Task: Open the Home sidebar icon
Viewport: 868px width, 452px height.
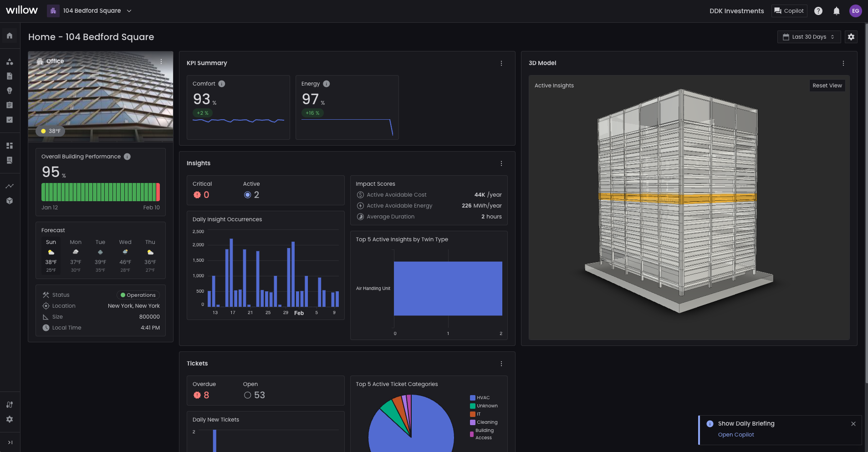Action: click(x=10, y=36)
